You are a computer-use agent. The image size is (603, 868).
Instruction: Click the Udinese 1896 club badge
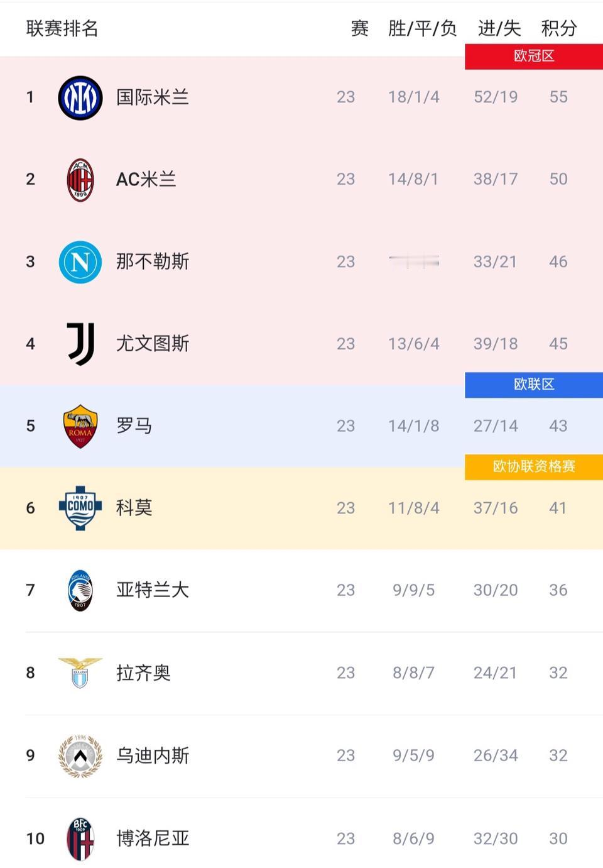[80, 755]
